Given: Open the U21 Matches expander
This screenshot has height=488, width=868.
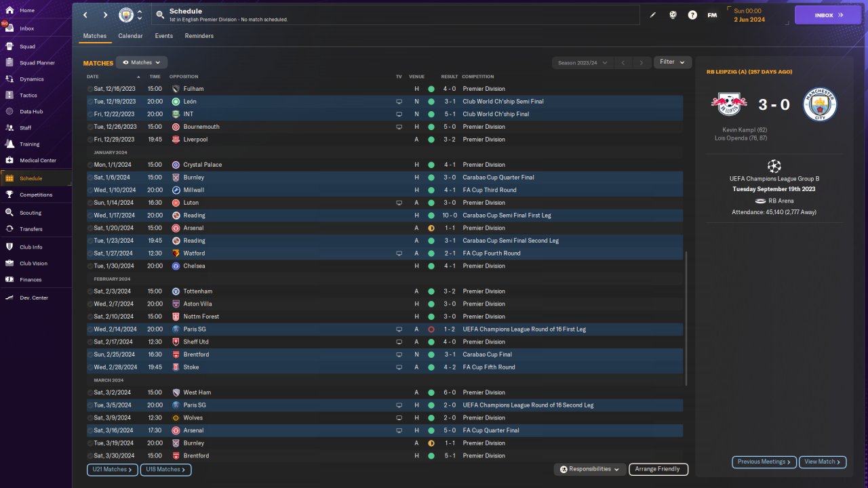Looking at the screenshot, I should pyautogui.click(x=112, y=470).
